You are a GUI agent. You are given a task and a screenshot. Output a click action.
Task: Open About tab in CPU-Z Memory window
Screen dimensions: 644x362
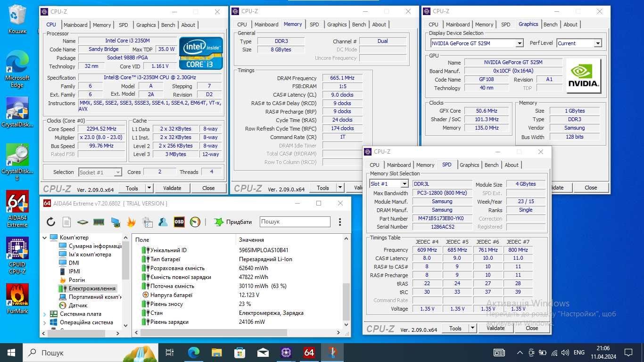click(379, 25)
